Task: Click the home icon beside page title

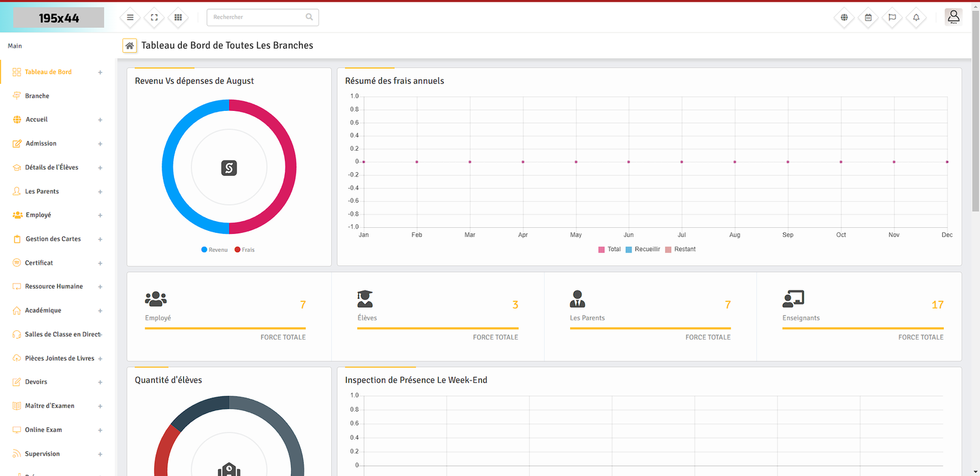Action: click(130, 46)
